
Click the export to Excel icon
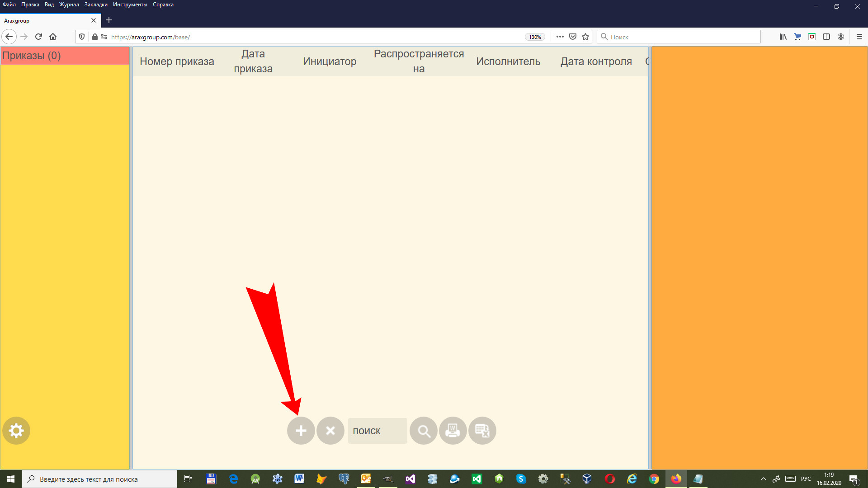(482, 431)
